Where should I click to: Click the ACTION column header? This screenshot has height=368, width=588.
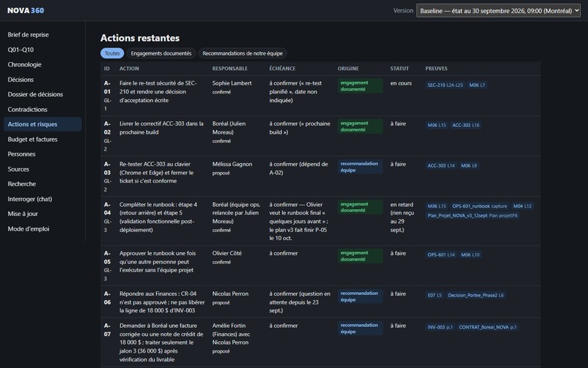coord(129,69)
